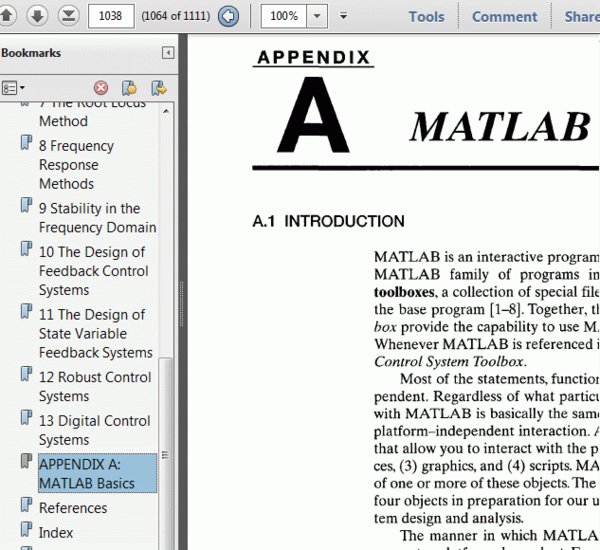Go to previous page arrow button
The image size is (600, 550).
click(x=7, y=16)
